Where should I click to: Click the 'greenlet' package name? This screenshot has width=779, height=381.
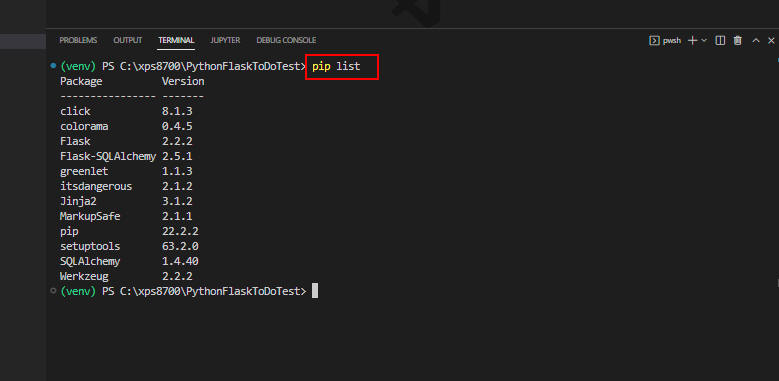pyautogui.click(x=84, y=171)
